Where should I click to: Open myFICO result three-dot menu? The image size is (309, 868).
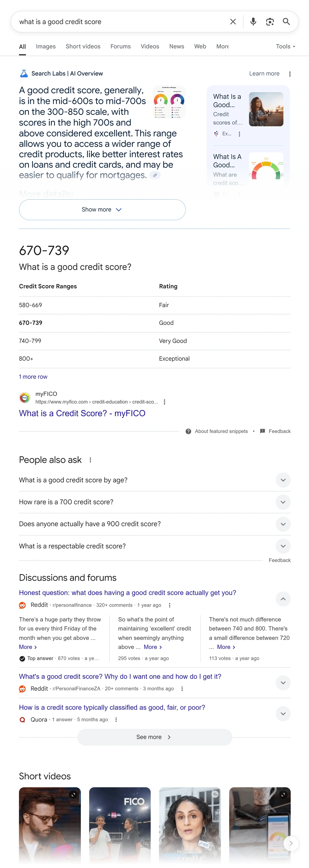[164, 402]
